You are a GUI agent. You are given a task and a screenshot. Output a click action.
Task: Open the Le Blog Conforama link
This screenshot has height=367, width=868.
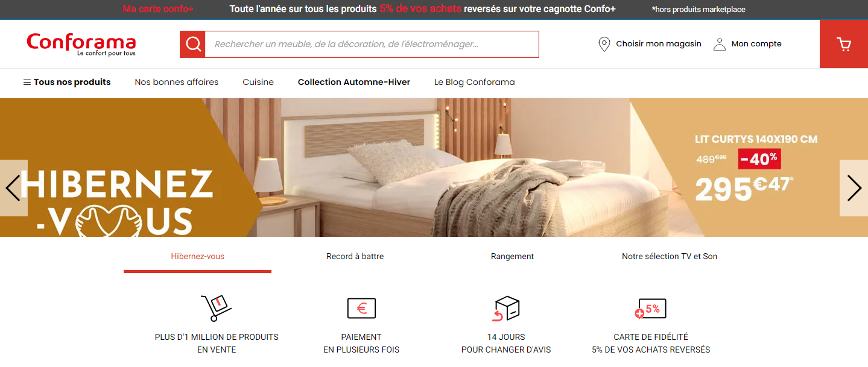coord(475,82)
